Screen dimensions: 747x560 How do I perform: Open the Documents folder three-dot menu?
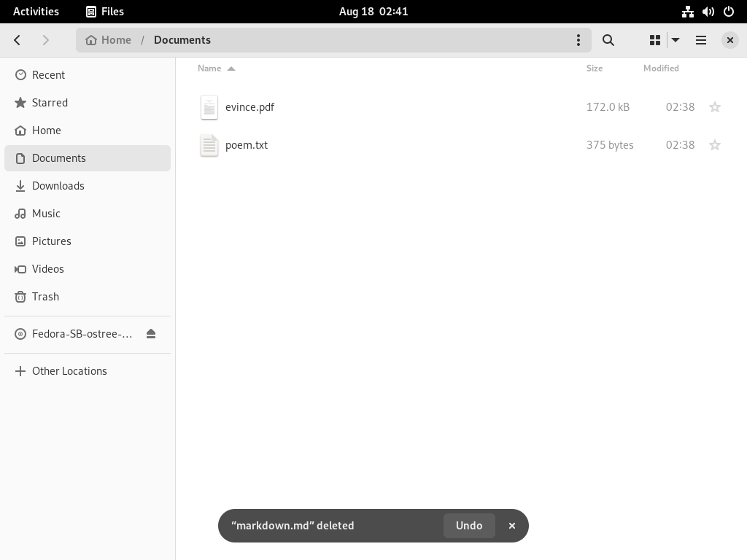pyautogui.click(x=578, y=40)
